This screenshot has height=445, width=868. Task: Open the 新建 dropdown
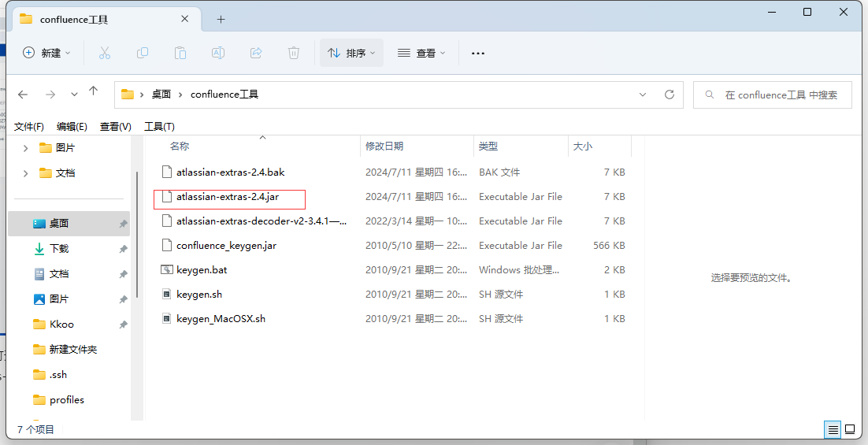tap(46, 53)
